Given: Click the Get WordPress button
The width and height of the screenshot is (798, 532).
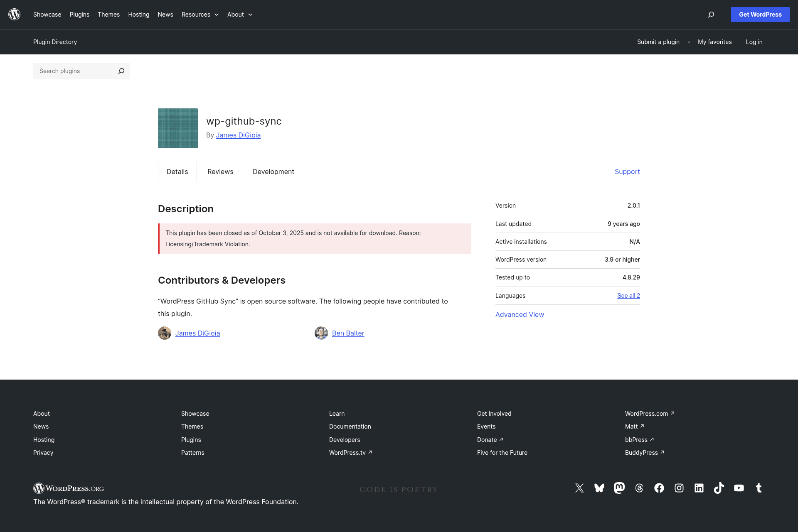Looking at the screenshot, I should [760, 15].
